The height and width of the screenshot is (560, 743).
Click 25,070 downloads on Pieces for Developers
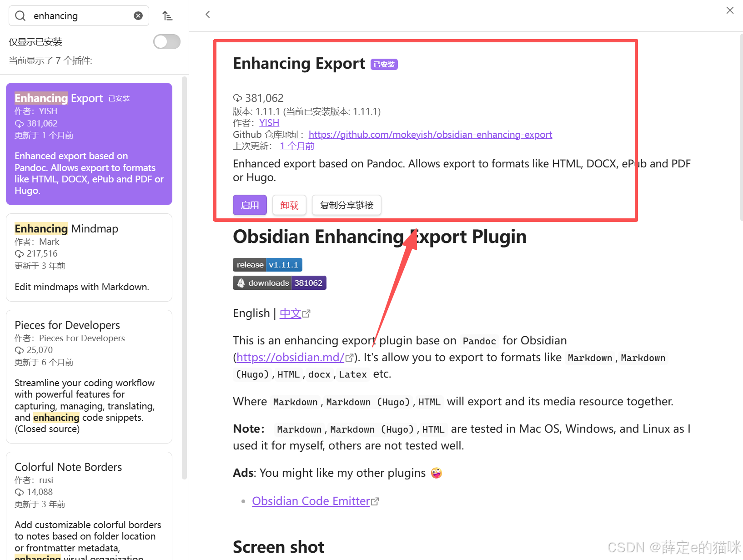[x=40, y=350]
